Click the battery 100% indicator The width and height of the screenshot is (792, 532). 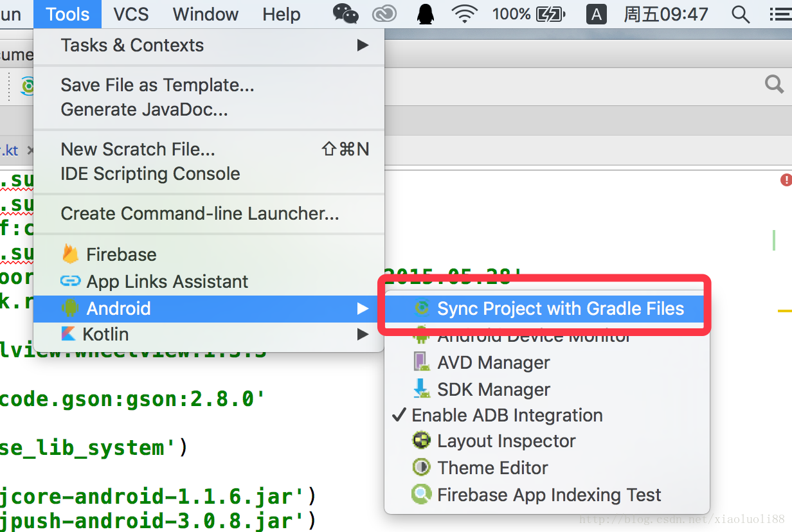pos(528,14)
